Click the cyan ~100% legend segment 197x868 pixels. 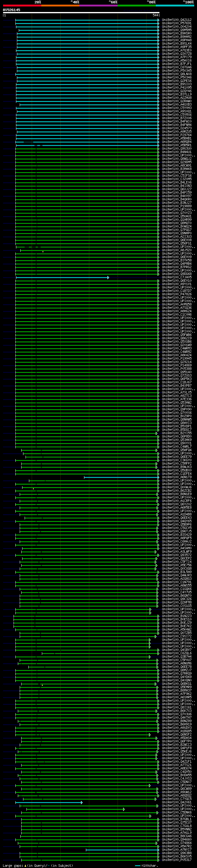175,6
